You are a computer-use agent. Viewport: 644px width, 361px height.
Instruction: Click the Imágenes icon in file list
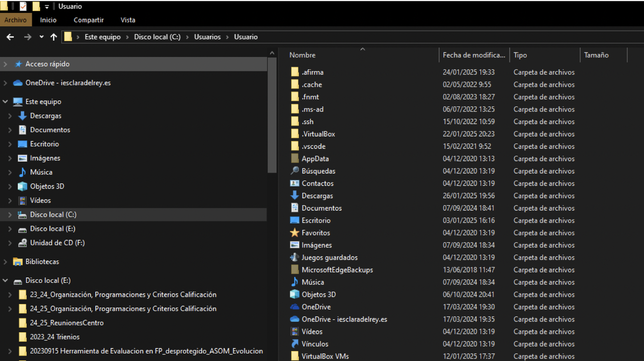[x=295, y=245]
